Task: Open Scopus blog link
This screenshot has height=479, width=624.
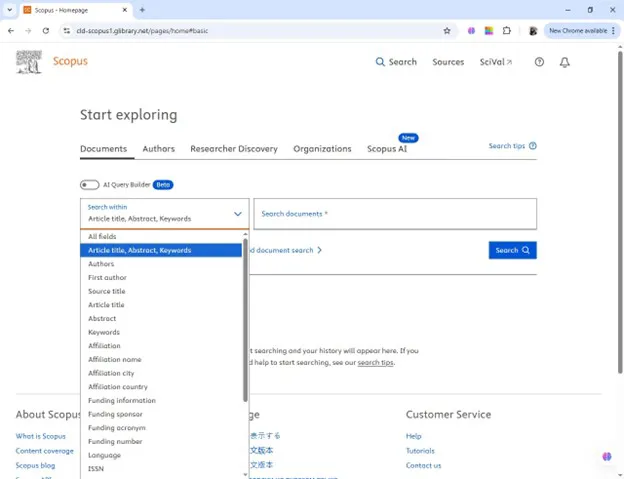Action: pyautogui.click(x=35, y=465)
